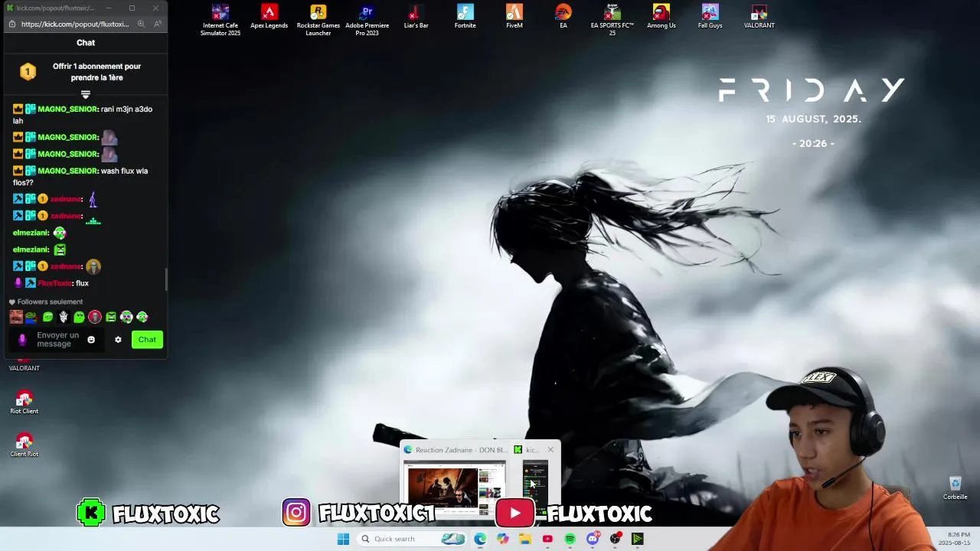This screenshot has height=551, width=980.
Task: Click the Kick chat scrollbar
Action: [166, 279]
